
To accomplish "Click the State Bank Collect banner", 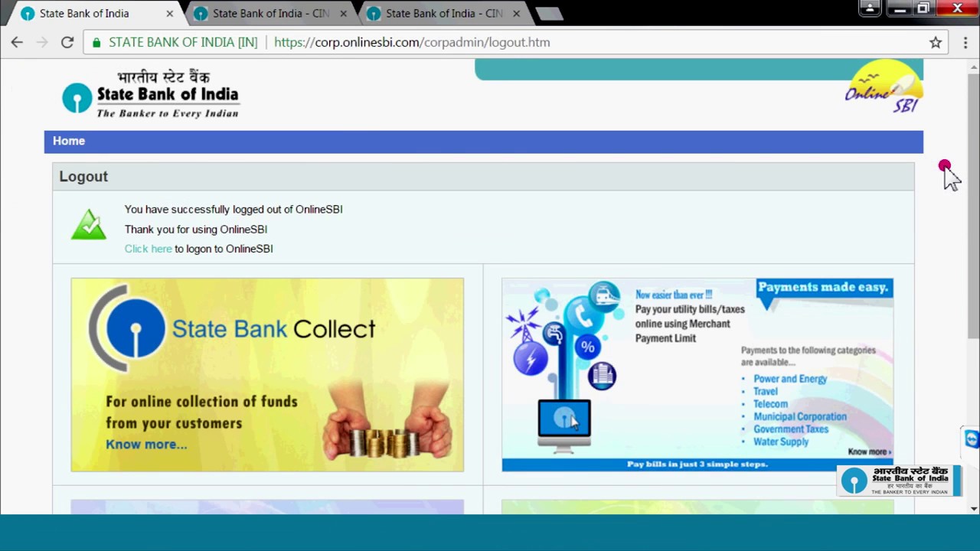I will (x=267, y=375).
